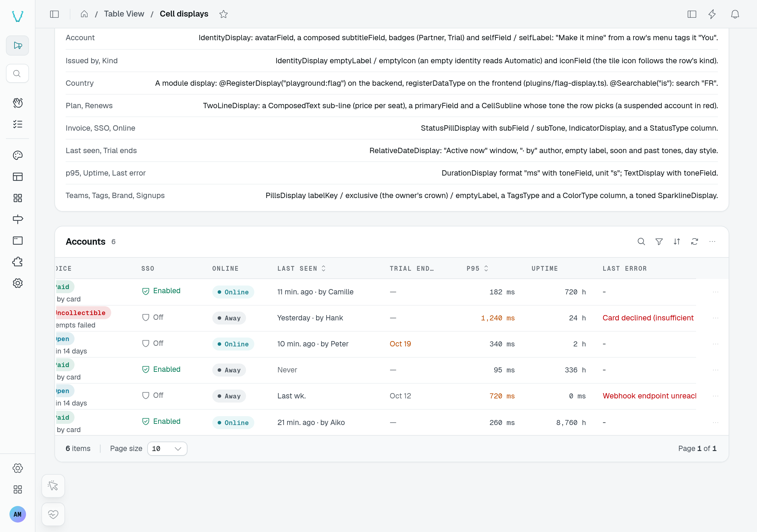Sort by Last Seen column
Viewport: 757px width, 532px height.
pyautogui.click(x=301, y=269)
